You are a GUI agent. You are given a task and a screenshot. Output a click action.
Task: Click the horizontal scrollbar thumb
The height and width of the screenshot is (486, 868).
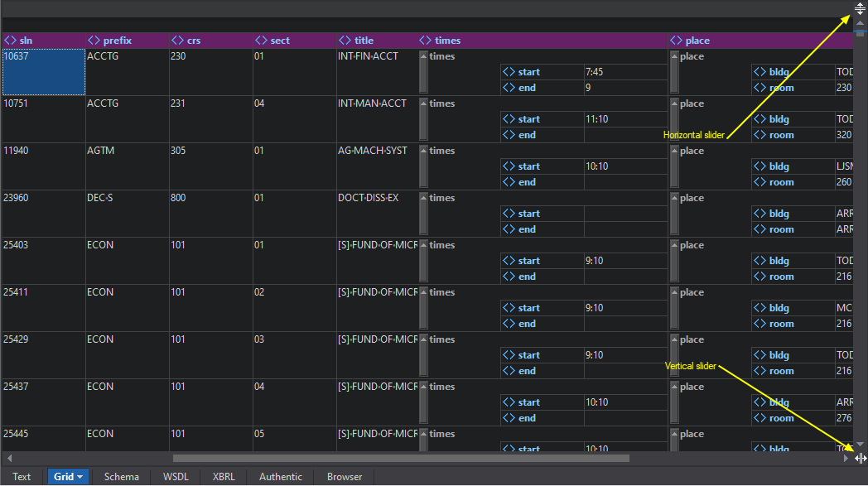point(401,458)
